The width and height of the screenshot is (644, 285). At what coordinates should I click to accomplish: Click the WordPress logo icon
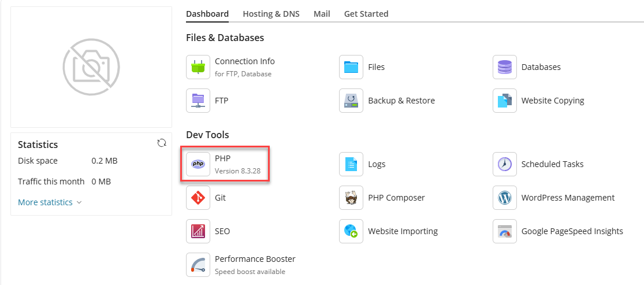505,198
